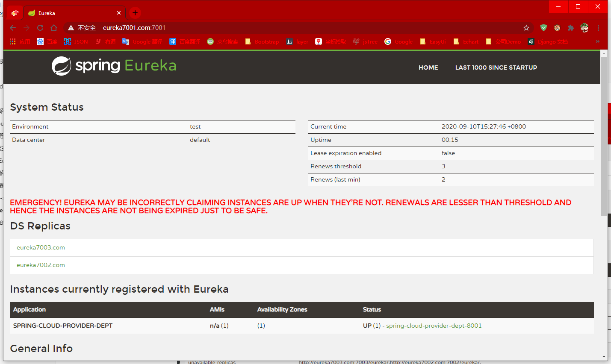Screen dimensions: 611x364
Task: Click the reload page icon
Action: click(x=40, y=28)
